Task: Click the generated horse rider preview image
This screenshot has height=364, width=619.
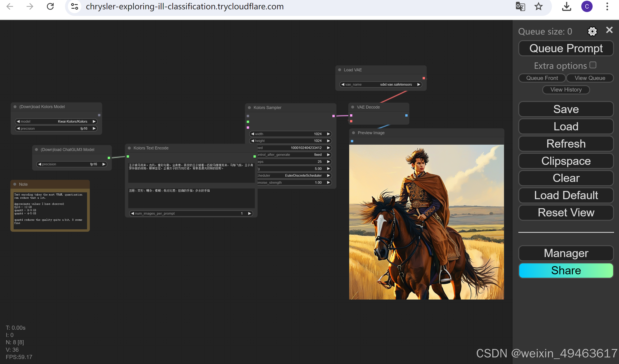Action: tap(426, 222)
